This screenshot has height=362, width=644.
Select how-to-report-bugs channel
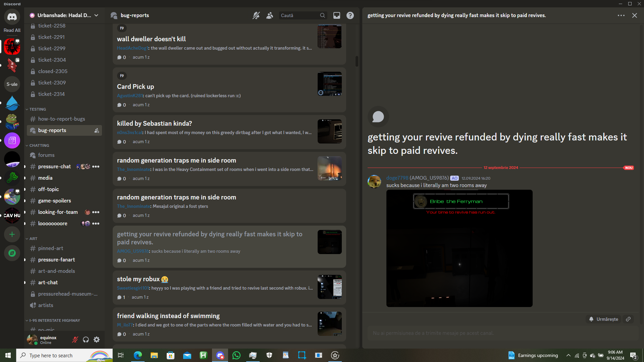[x=61, y=119]
